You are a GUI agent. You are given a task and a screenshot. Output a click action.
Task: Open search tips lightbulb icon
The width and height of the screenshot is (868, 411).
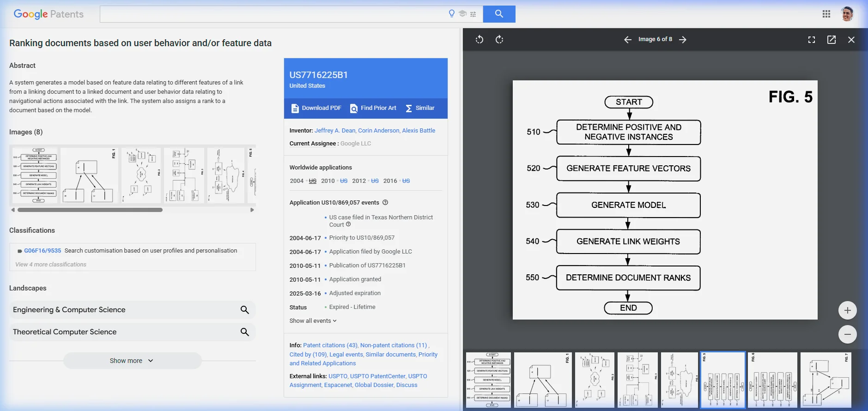[x=452, y=13]
